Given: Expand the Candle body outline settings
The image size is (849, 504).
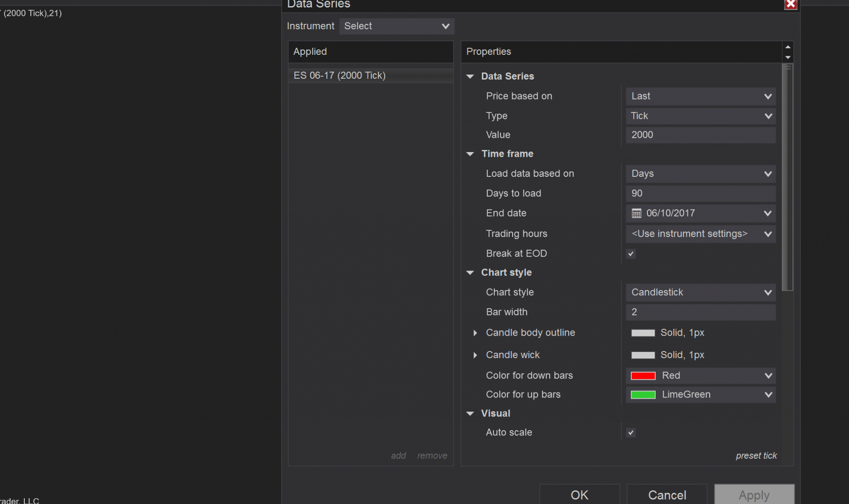Looking at the screenshot, I should (x=475, y=333).
